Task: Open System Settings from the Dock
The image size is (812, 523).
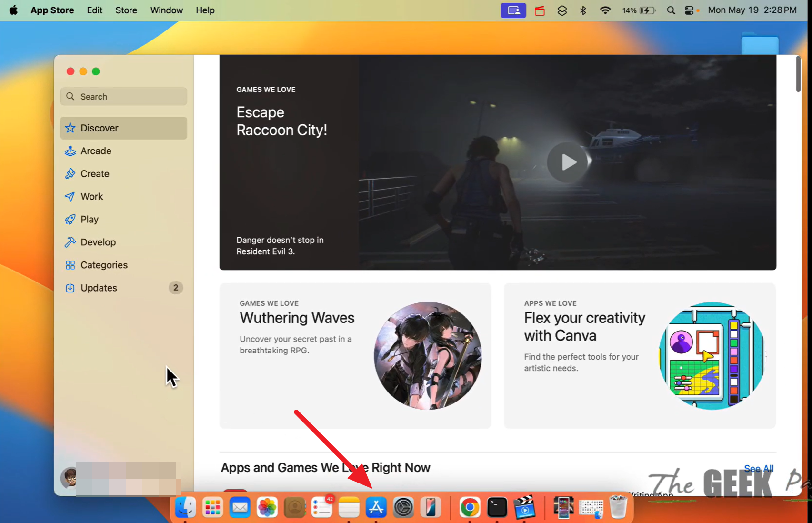Action: pos(403,508)
